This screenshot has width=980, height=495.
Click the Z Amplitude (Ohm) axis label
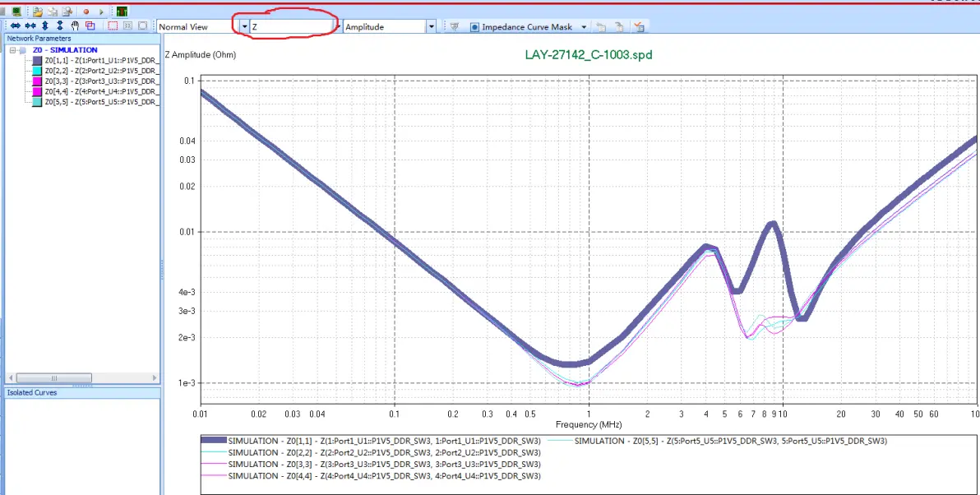point(201,55)
